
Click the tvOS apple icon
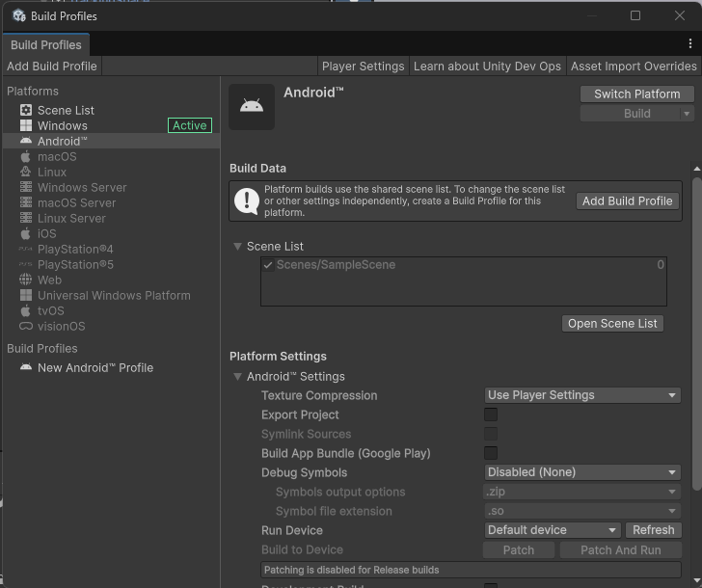click(x=26, y=310)
